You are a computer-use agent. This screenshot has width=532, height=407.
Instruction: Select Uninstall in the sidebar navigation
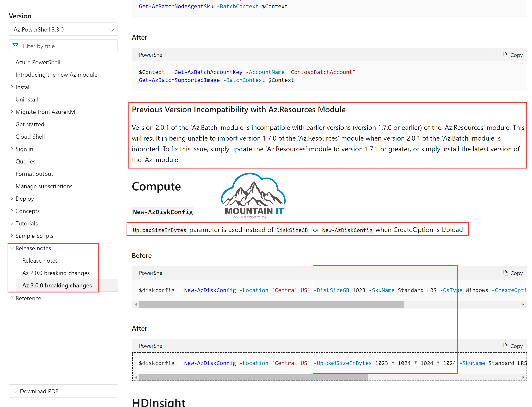[x=27, y=99]
